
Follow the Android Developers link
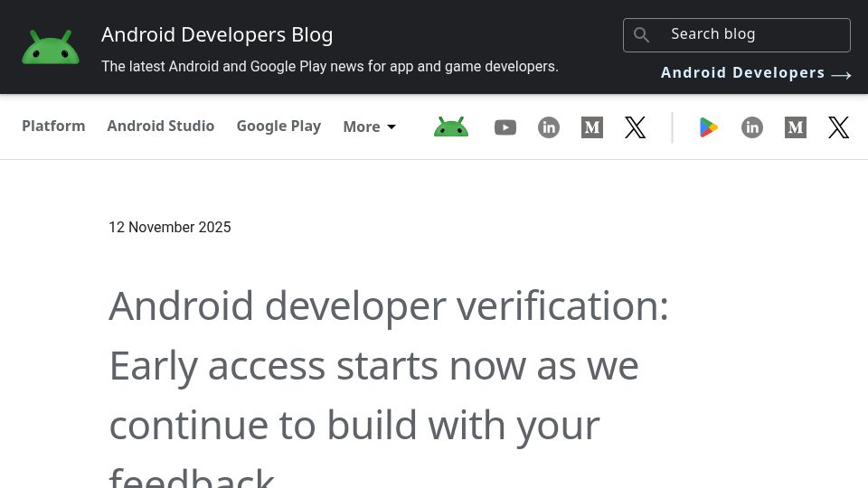click(x=742, y=72)
